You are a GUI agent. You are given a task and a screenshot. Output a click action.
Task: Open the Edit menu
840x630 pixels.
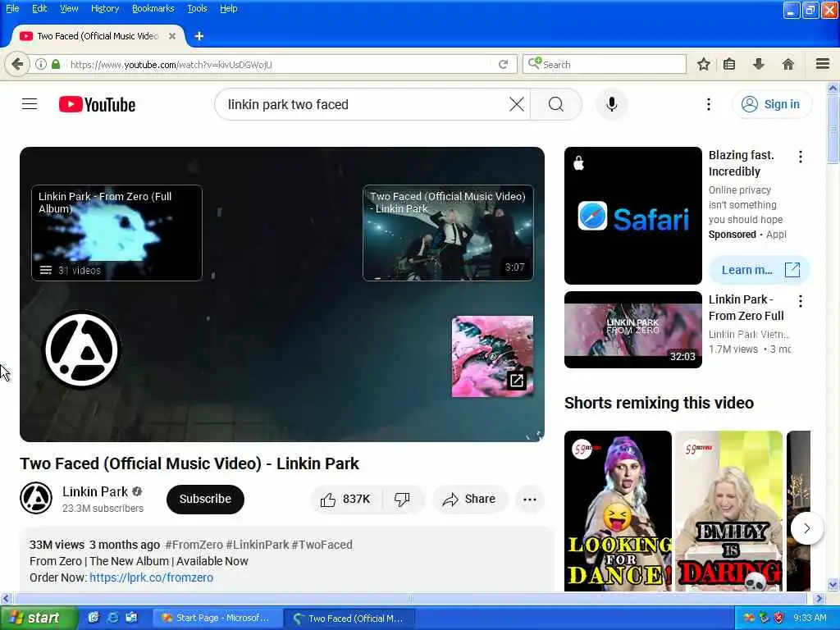pos(39,8)
